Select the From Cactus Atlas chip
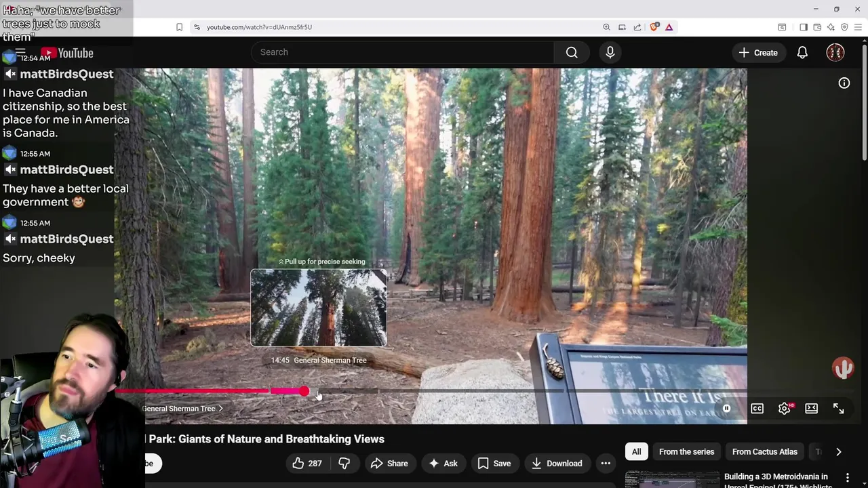Screen dimensions: 868x488 click(765, 452)
